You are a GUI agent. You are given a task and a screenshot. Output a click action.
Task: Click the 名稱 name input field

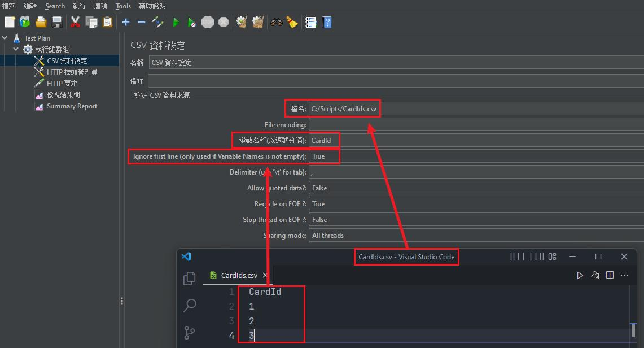(x=396, y=63)
